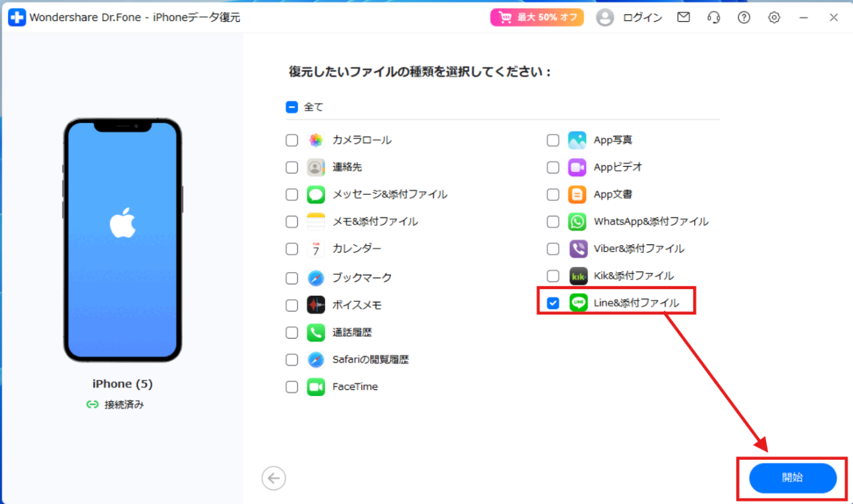Click the iPhone (5) device name
The image size is (853, 504).
click(x=123, y=383)
